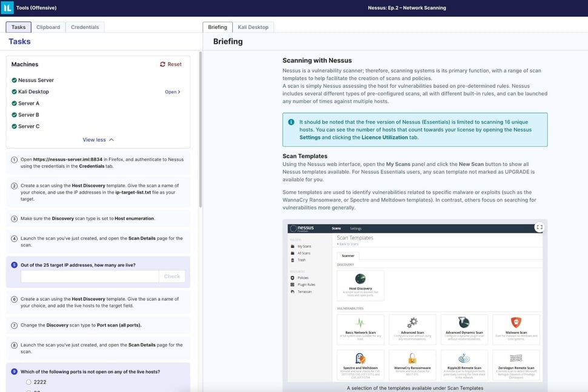Click the Policies icon in the Nessus sidebar
The image size is (588, 392).
pyautogui.click(x=293, y=278)
